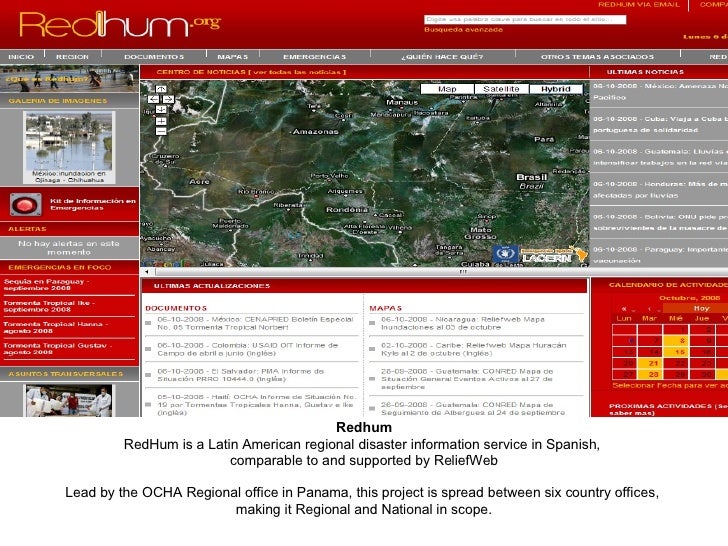Open Busqueda avanzada link
728x546 pixels.
tap(463, 29)
